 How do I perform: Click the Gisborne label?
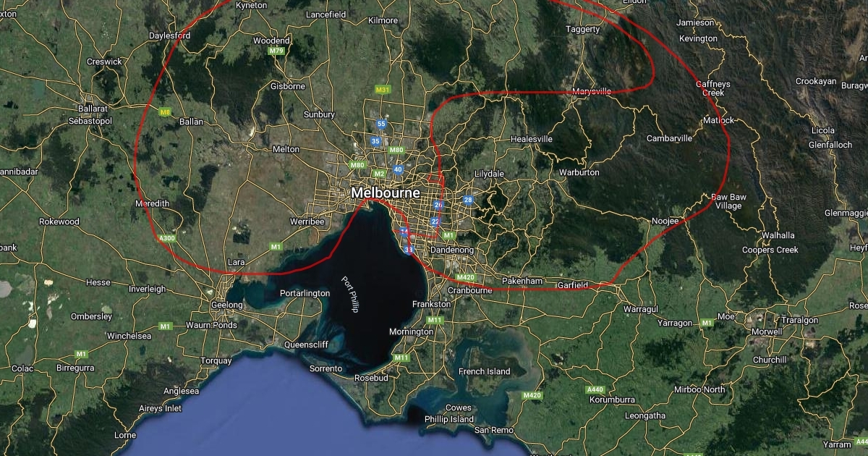(x=287, y=86)
